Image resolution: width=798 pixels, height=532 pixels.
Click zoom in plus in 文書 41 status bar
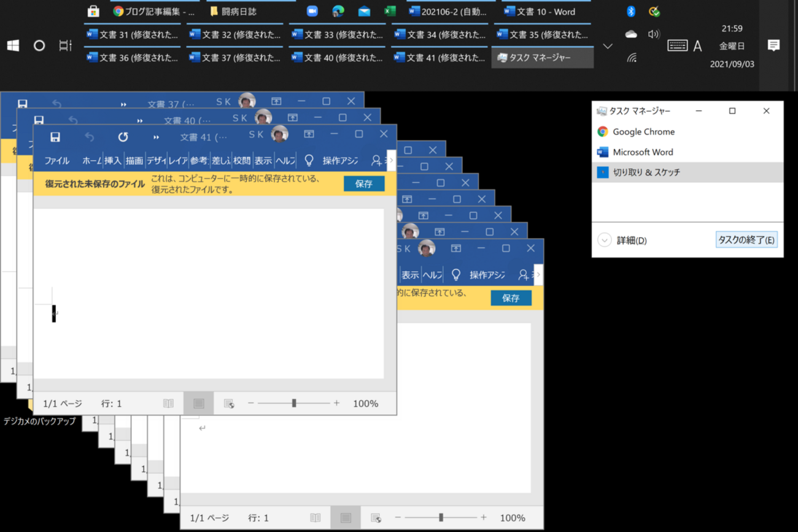pyautogui.click(x=336, y=403)
